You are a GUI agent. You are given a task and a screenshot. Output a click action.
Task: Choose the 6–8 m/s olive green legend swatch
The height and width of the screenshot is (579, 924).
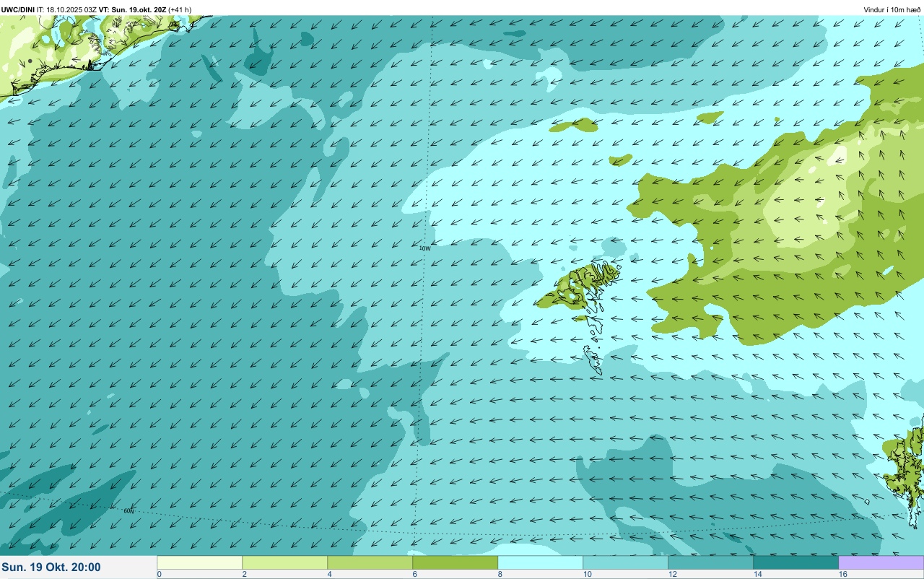456,562
